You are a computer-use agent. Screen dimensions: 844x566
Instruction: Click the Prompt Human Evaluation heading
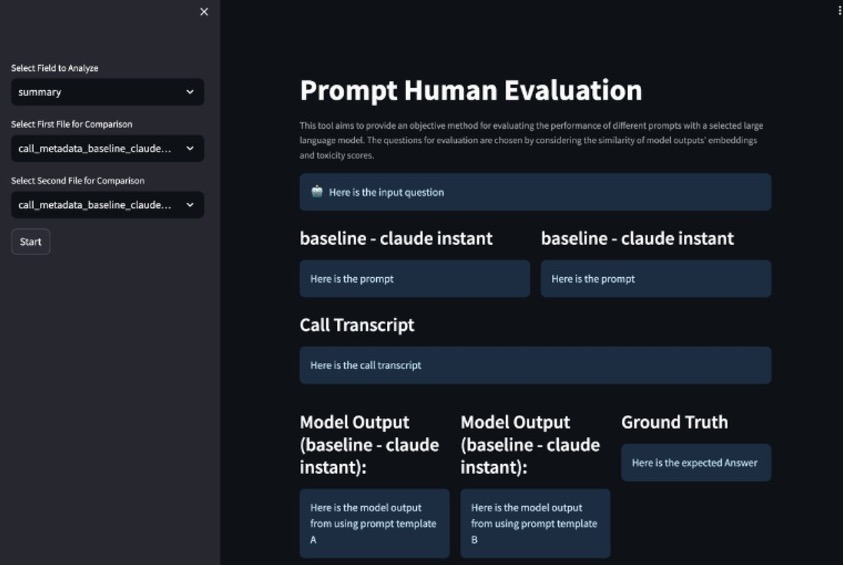coord(471,90)
